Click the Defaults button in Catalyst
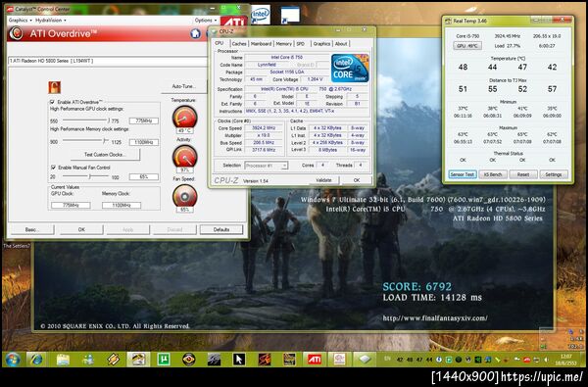The width and height of the screenshot is (588, 387). (x=221, y=229)
